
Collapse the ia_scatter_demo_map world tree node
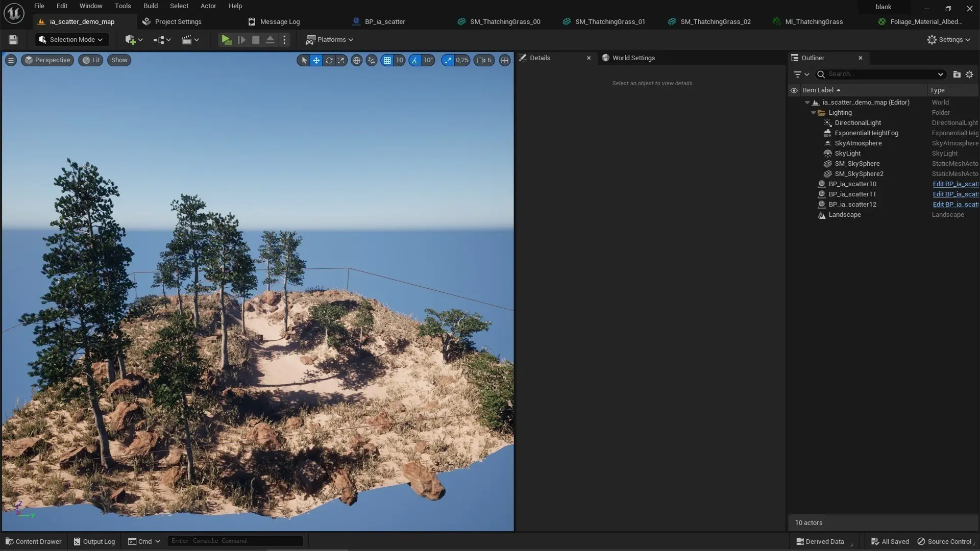pos(807,103)
